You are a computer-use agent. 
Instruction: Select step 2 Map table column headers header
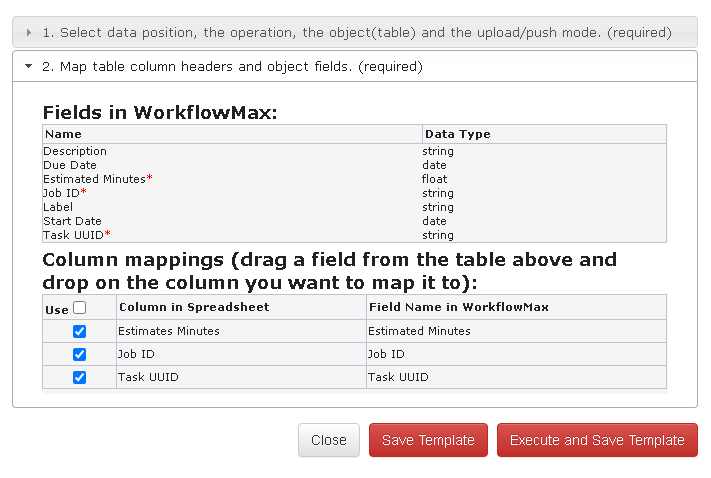click(x=355, y=66)
